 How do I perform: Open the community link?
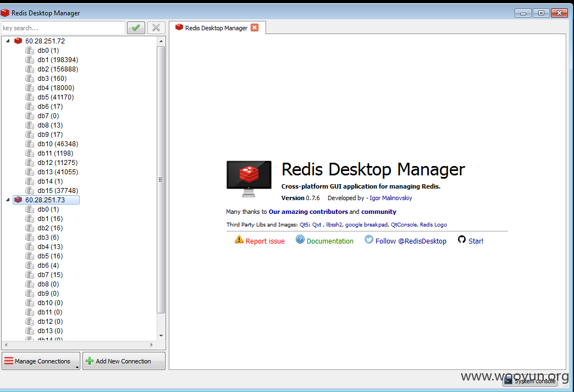coord(378,212)
